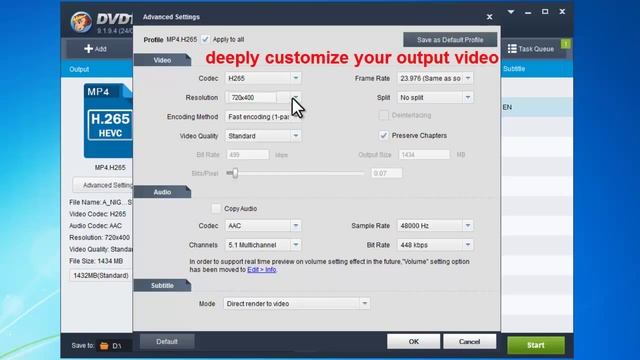
Task: Click the Output Size 1434 input field
Action: pos(424,155)
